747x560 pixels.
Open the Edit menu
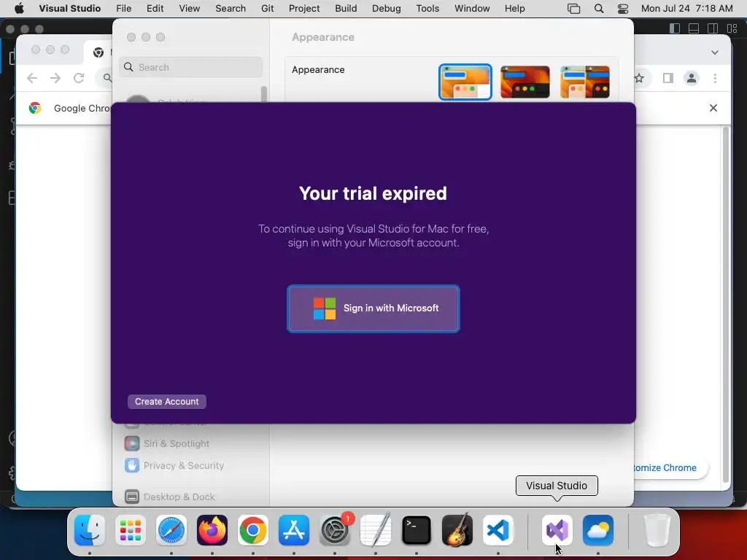(x=155, y=8)
